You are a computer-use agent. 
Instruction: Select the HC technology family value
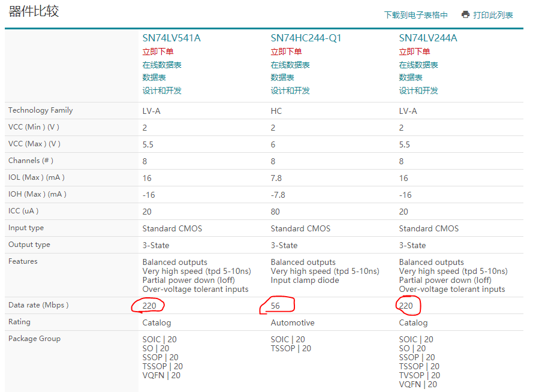click(x=276, y=111)
